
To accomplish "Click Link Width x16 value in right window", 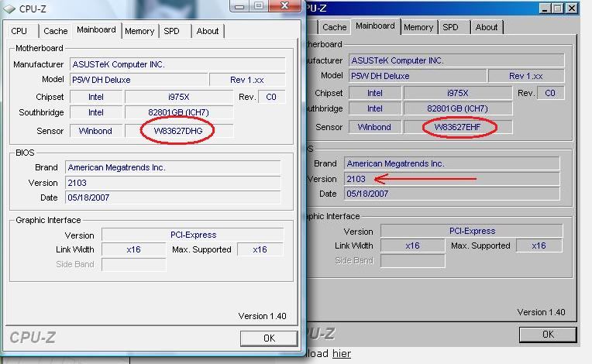I will coord(413,246).
